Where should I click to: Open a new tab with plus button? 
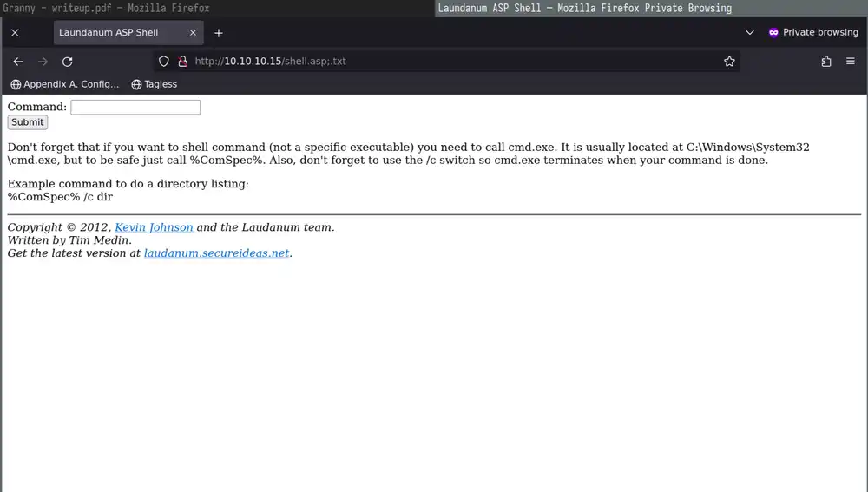pyautogui.click(x=219, y=33)
